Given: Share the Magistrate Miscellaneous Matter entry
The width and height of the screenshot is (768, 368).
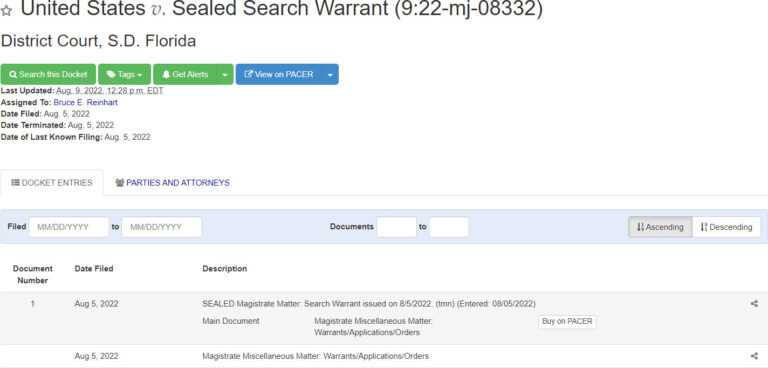Looking at the screenshot, I should 754,356.
